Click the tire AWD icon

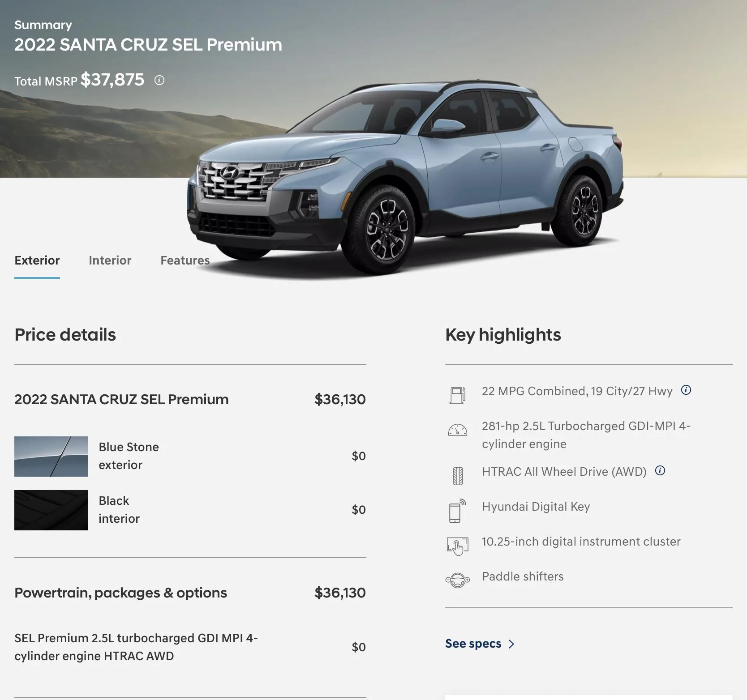tap(458, 476)
